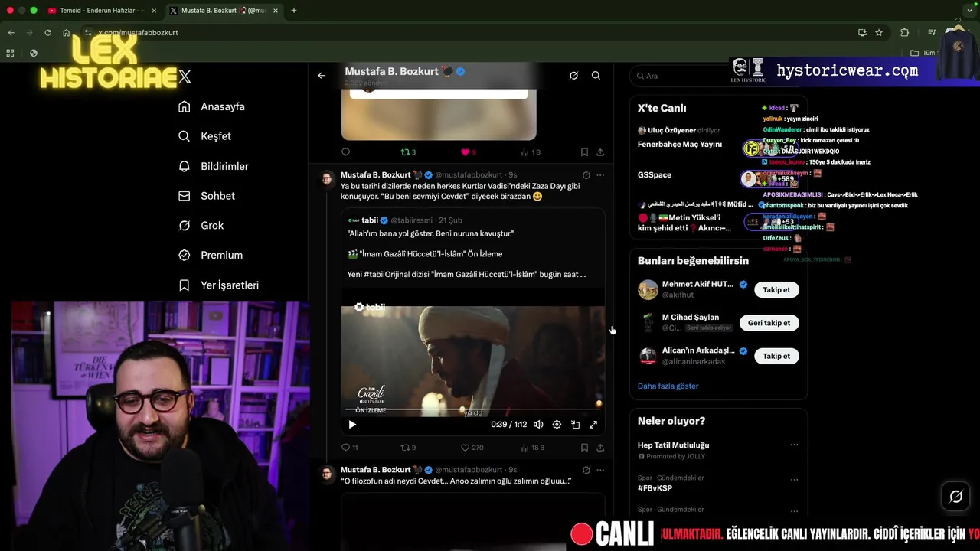Screen dimensions: 980x551
Task: Open Grok explain icon on Kurtlar Vadisi tweet
Action: [586, 175]
